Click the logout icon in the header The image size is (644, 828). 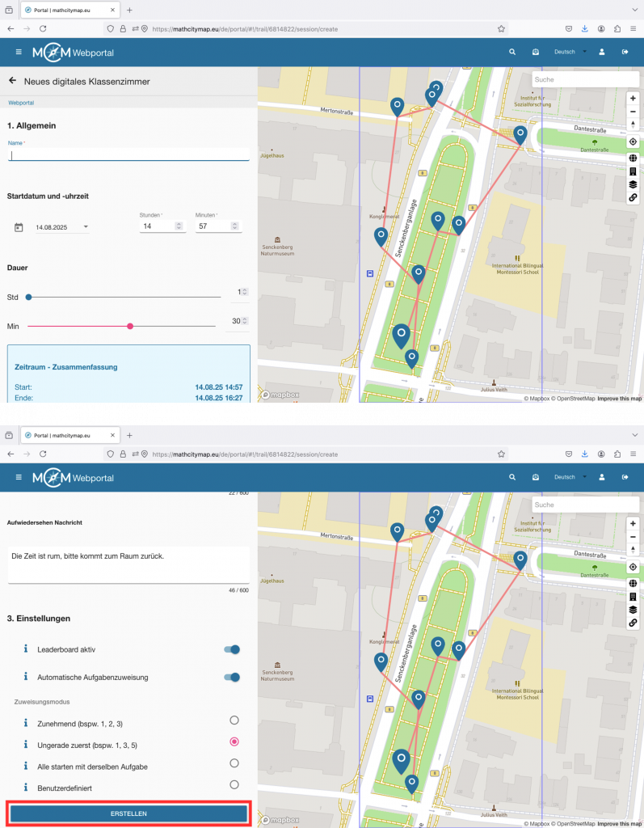(x=625, y=52)
